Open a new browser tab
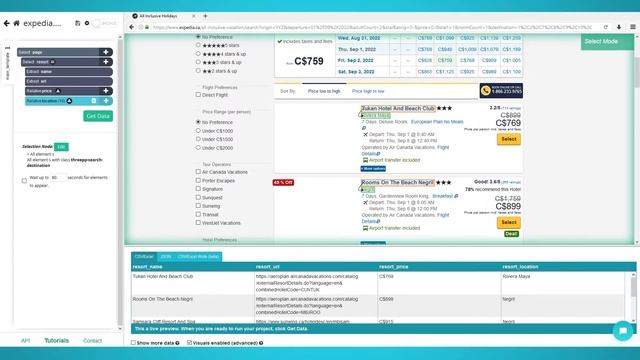The height and width of the screenshot is (360, 640). [x=205, y=16]
